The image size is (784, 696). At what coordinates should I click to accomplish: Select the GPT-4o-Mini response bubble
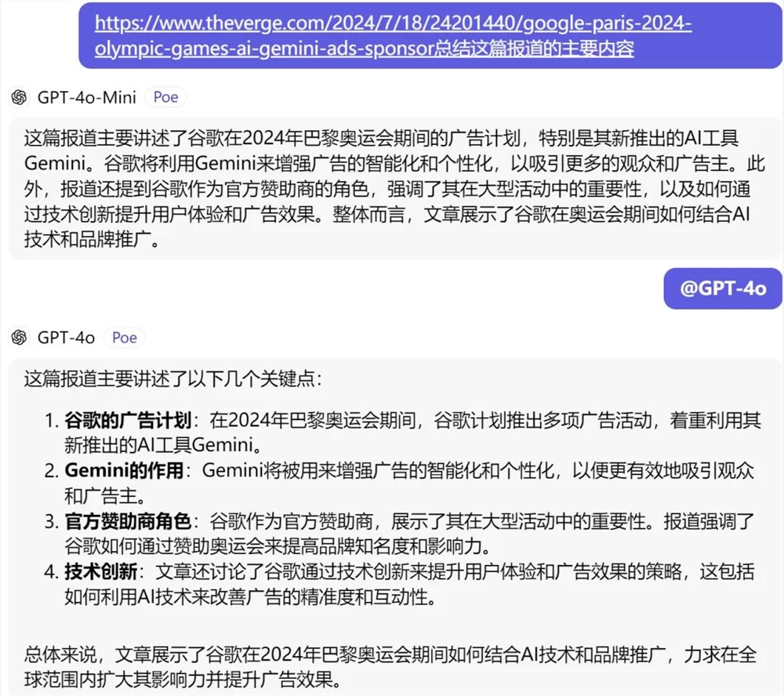coord(392,188)
